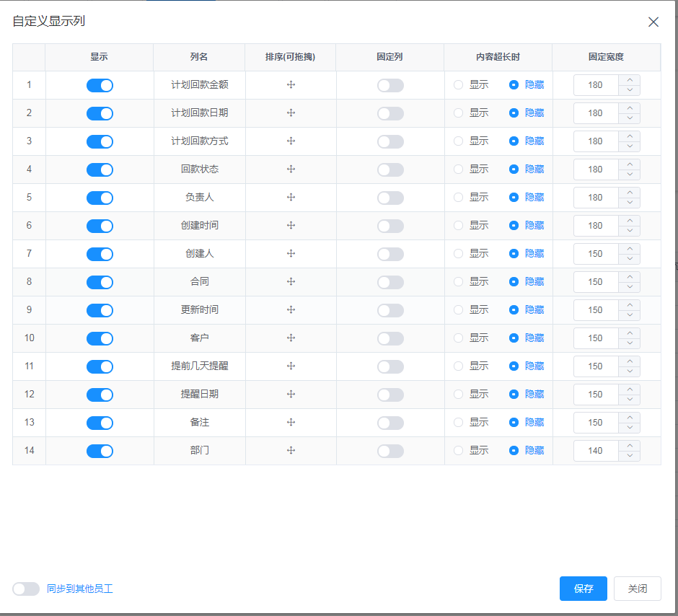Decrease fixed width for 创建时间
Screen dimensions: 678x616
(630, 231)
